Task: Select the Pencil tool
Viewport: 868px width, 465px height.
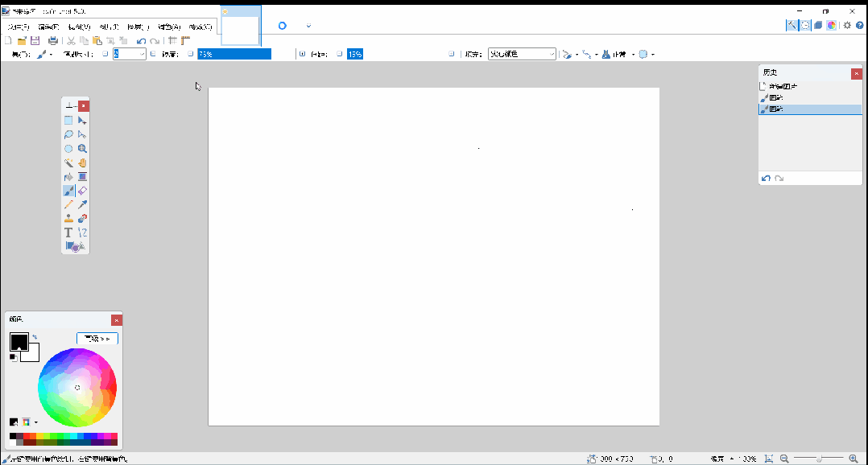Action: [68, 204]
